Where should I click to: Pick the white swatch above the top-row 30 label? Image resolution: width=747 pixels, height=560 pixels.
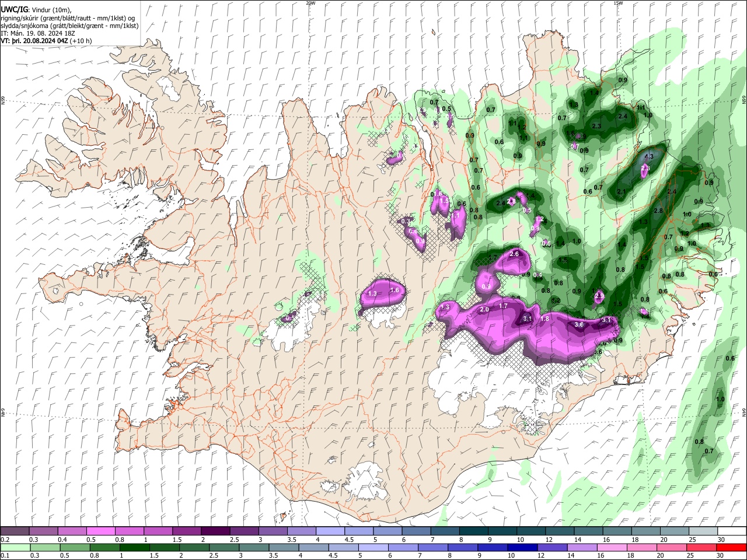pyautogui.click(x=731, y=531)
